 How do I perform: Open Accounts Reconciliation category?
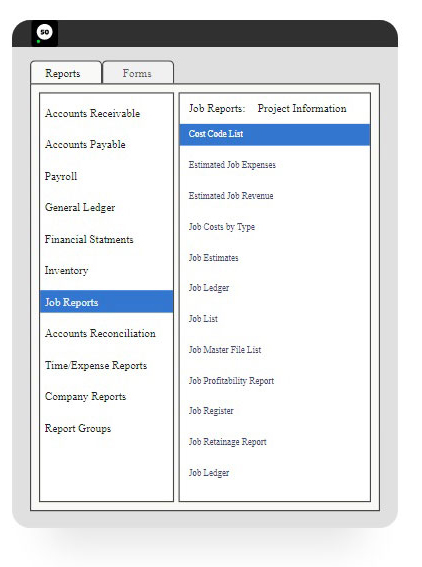pos(100,333)
